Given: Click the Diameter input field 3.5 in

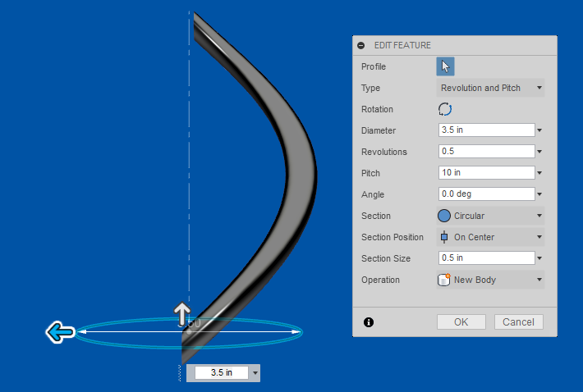Looking at the screenshot, I should tap(486, 130).
